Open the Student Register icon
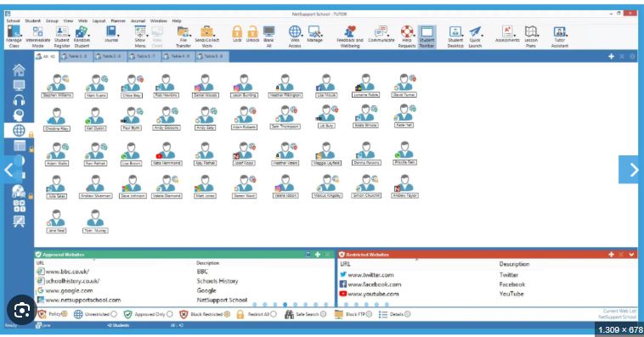This screenshot has height=337, width=644. [62, 32]
